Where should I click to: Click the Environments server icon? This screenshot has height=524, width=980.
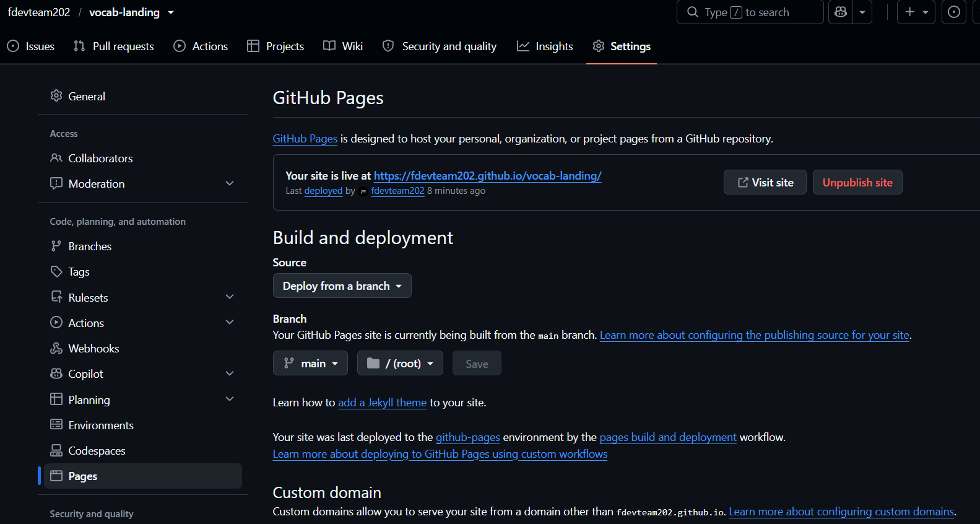pos(56,424)
